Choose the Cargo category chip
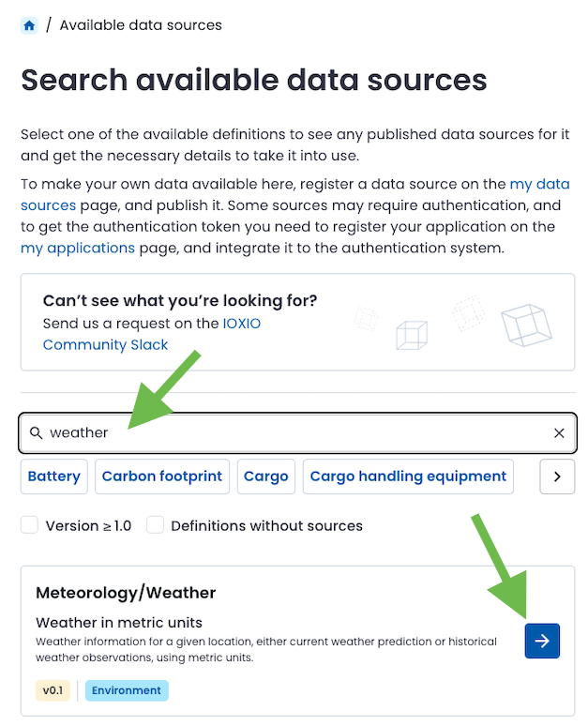 [266, 476]
